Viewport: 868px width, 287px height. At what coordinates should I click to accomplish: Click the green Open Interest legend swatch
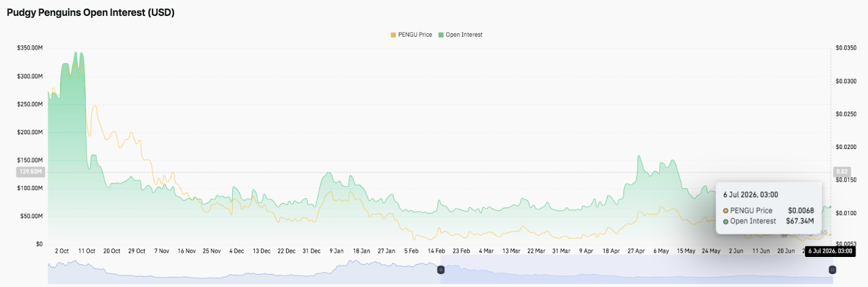pyautogui.click(x=440, y=34)
